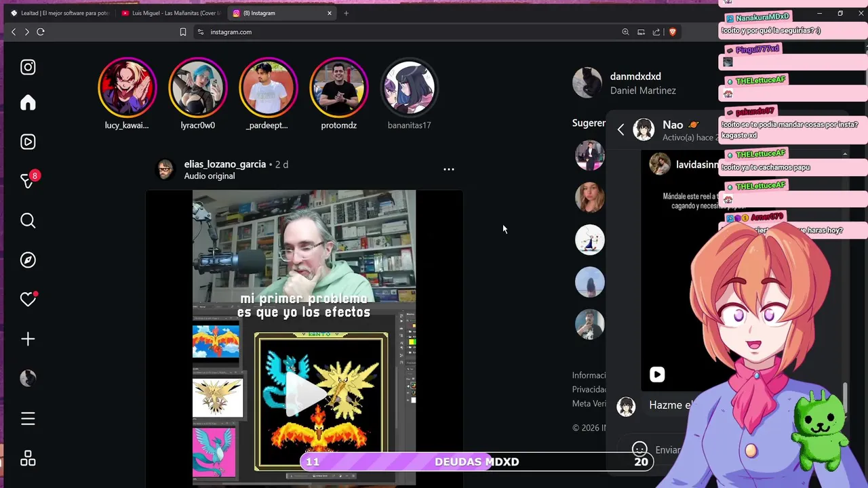This screenshot has width=868, height=488.
Task: Open _pardeept story
Action: (268, 87)
